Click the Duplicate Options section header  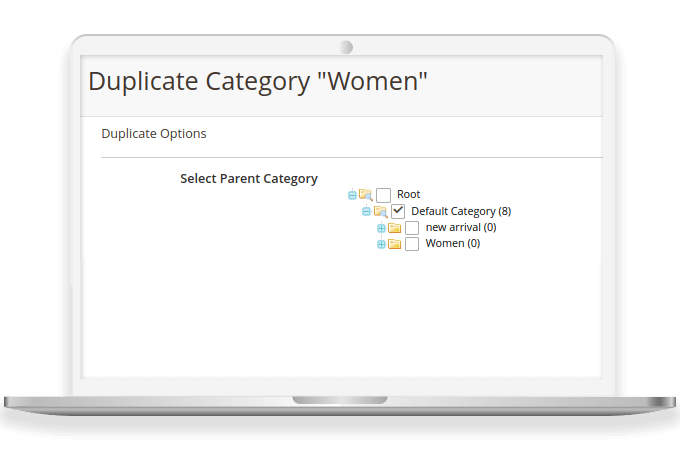coord(154,133)
